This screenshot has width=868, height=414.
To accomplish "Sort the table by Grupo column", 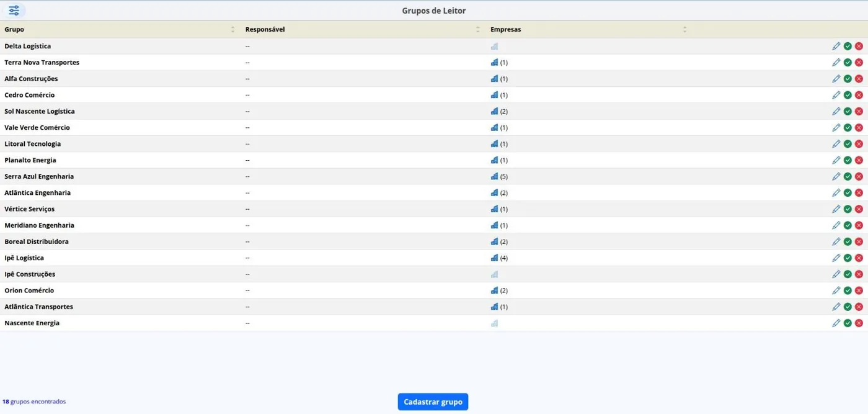I will coord(232,30).
